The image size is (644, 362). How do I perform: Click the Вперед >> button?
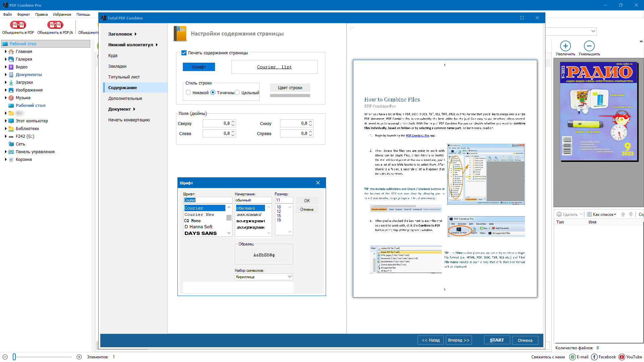coord(459,340)
